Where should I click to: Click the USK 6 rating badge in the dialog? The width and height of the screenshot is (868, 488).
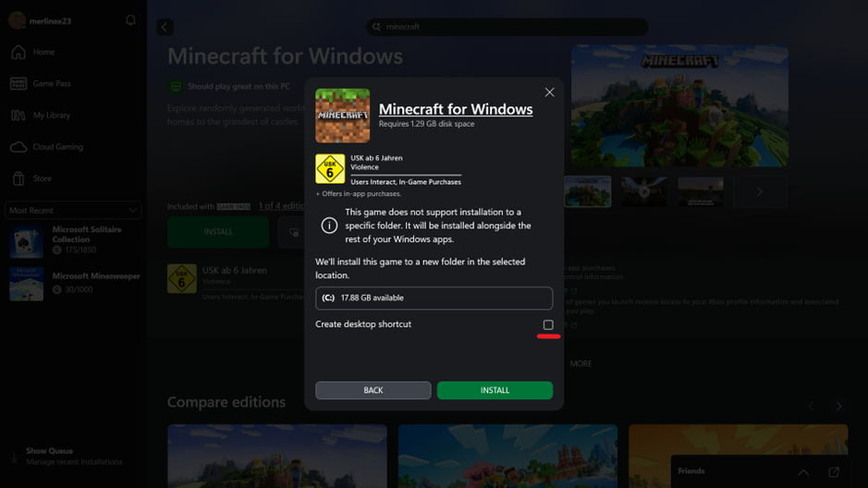tap(330, 169)
